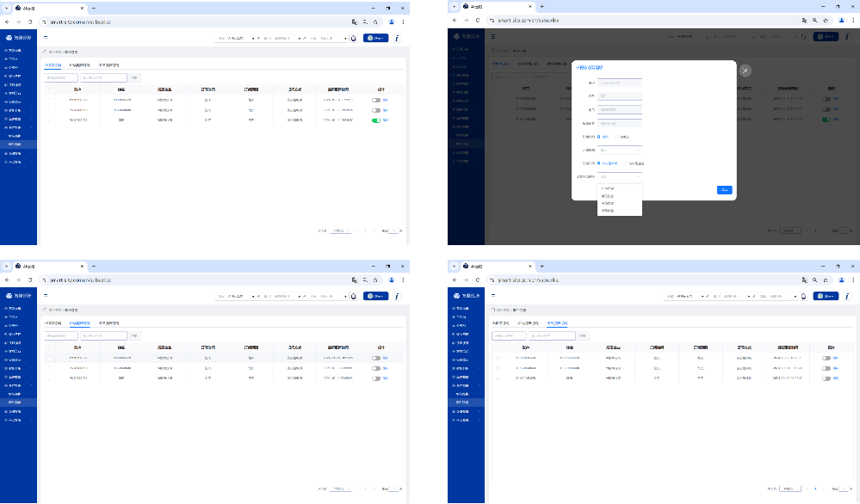This screenshot has width=860, height=504.
Task: Tick the header select-all checkbox in top-left table
Action: pos(50,89)
